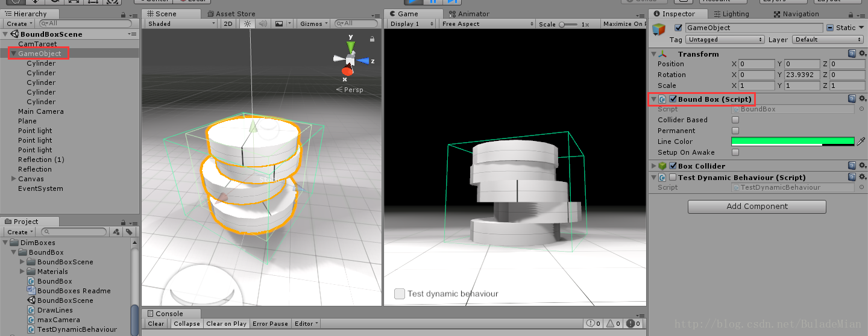This screenshot has height=336, width=868.
Task: Switch to Navigation tab
Action: click(795, 14)
